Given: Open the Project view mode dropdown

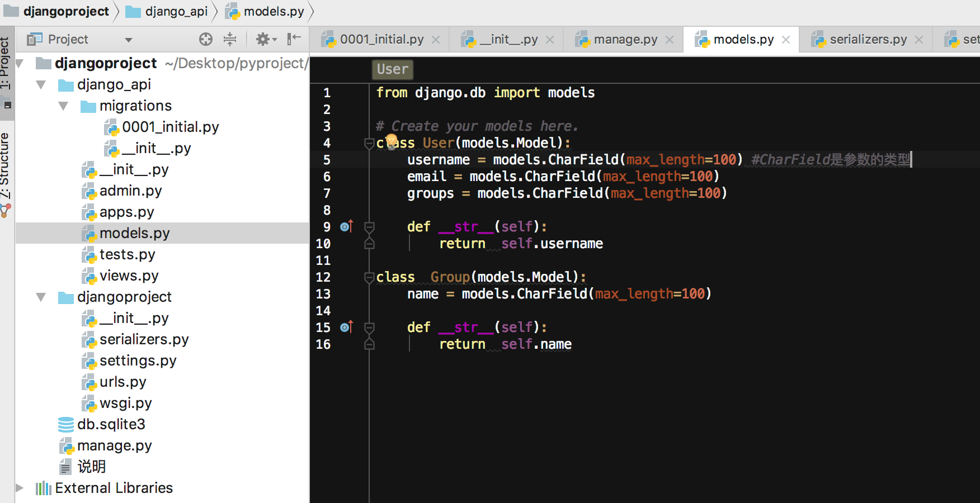Looking at the screenshot, I should click(x=128, y=39).
